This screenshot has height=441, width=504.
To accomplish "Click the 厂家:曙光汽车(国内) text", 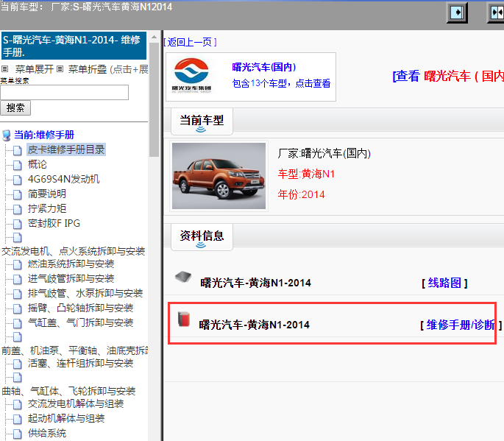I will (324, 153).
